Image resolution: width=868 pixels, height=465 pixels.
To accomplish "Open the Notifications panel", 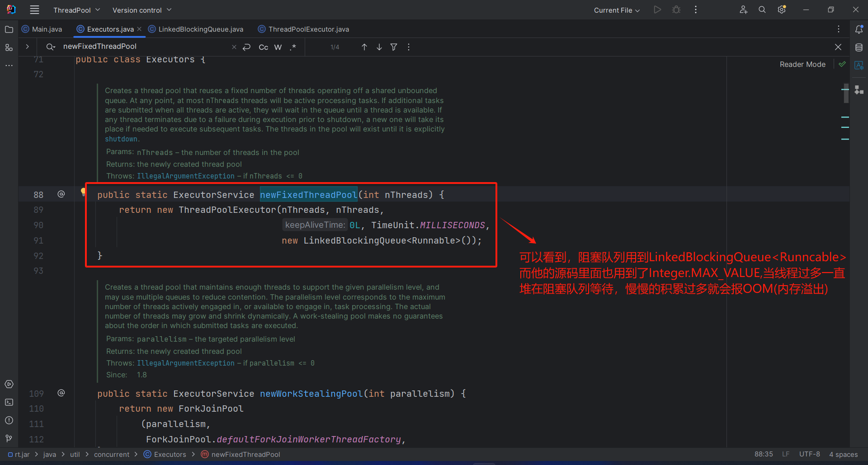I will (859, 29).
